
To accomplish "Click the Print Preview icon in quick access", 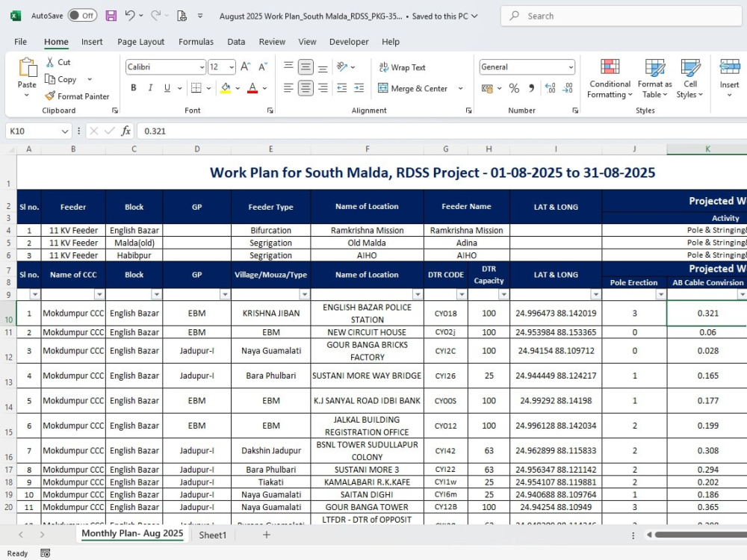I will pyautogui.click(x=182, y=16).
